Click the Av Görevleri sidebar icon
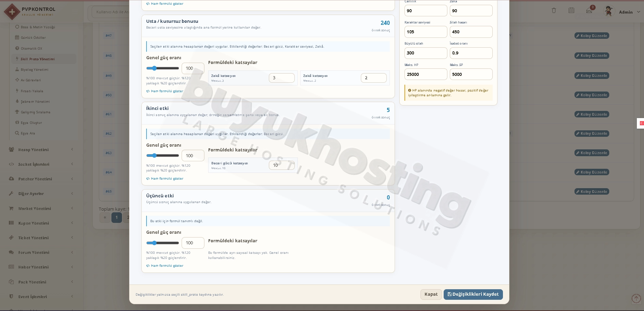644x311 pixels. tap(17, 80)
